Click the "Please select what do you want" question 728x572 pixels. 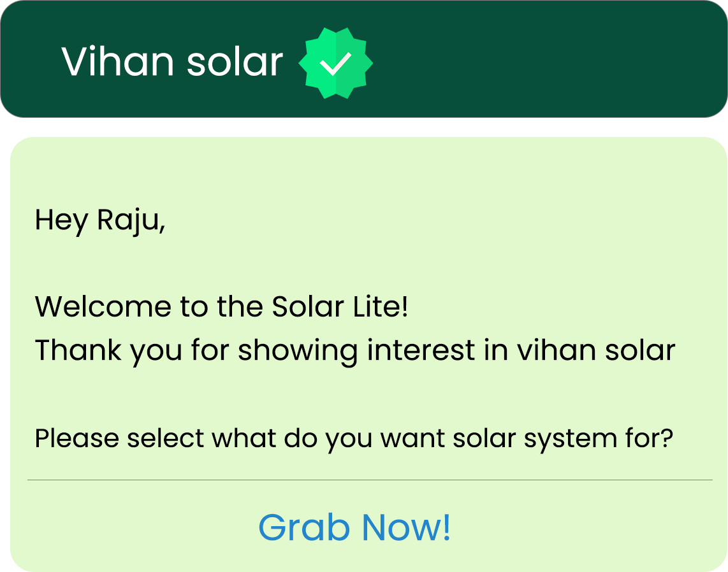click(354, 439)
